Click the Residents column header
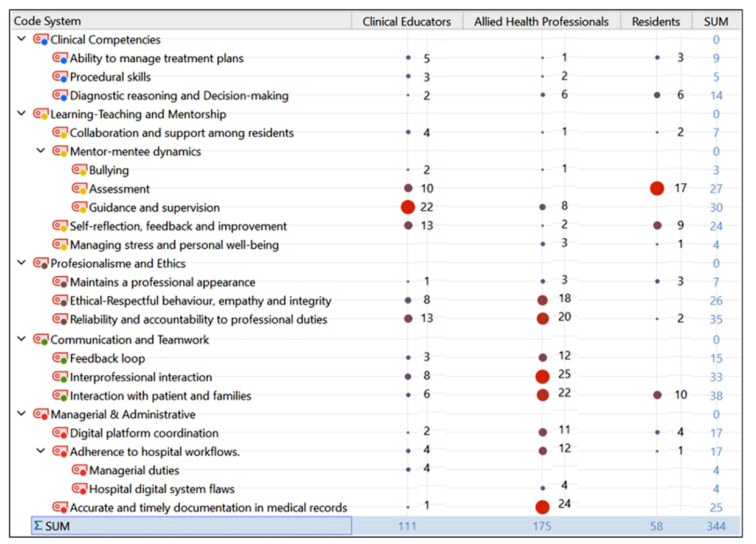Viewport: 756px width, 544px height. click(x=656, y=21)
